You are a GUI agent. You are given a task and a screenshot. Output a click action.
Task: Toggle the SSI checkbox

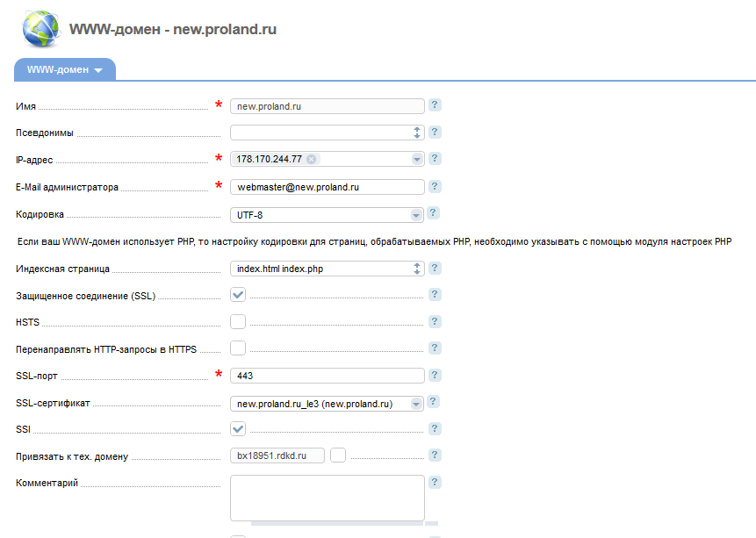coord(238,429)
